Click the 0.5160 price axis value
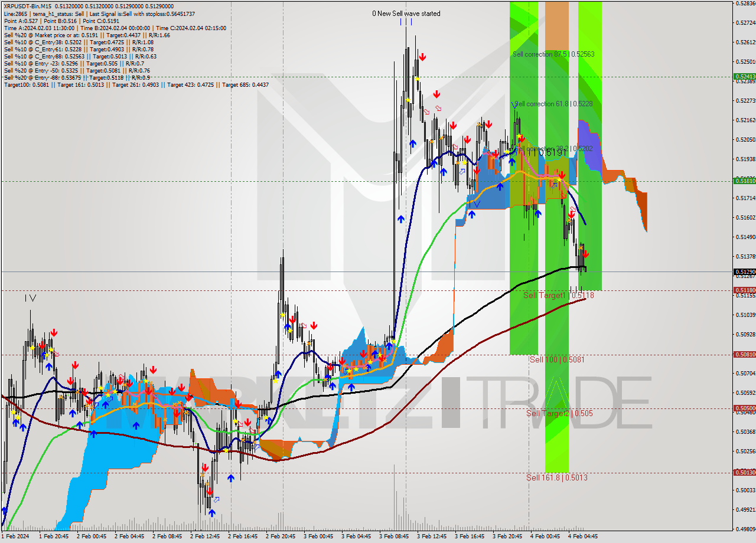 (746, 217)
